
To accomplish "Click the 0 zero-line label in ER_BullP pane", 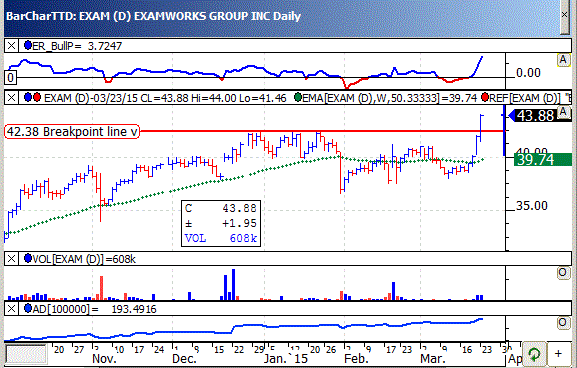I will (11, 77).
